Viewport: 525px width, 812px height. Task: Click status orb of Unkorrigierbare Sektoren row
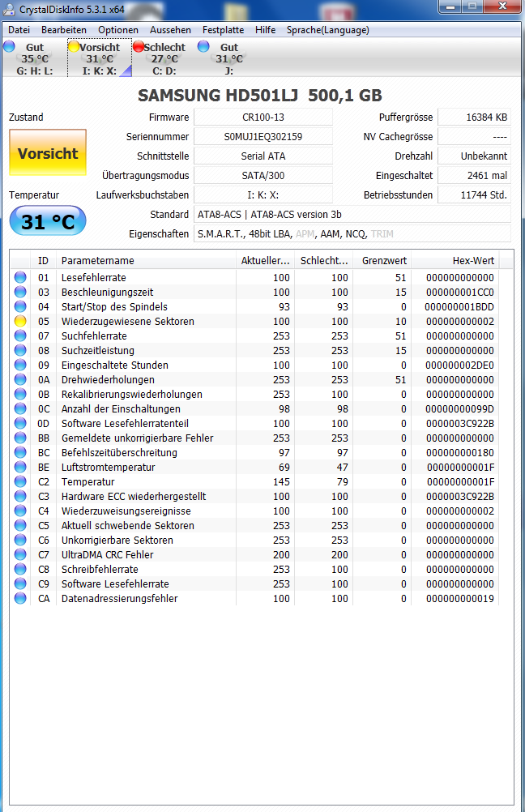coord(20,540)
